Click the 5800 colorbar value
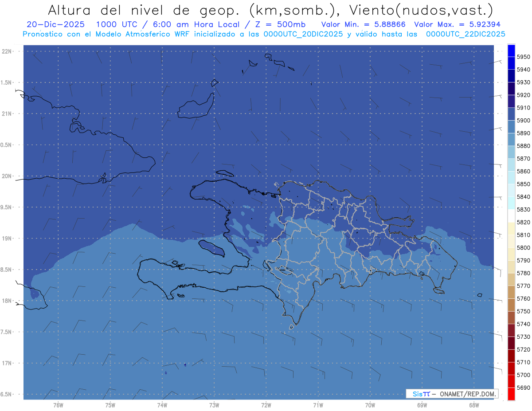The width and height of the screenshot is (532, 411). pyautogui.click(x=523, y=248)
